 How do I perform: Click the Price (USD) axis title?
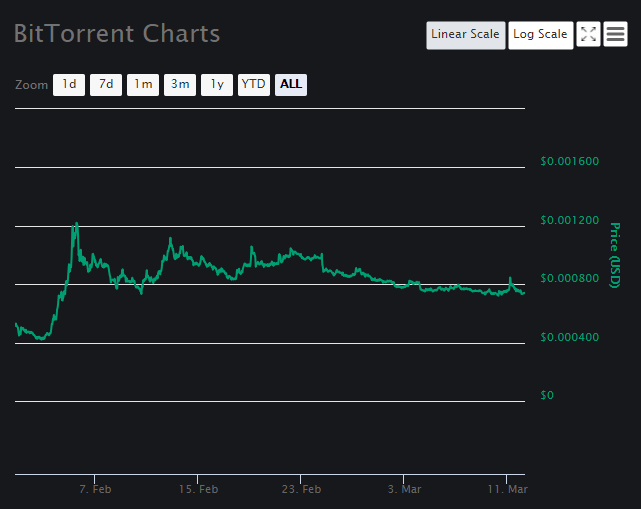pyautogui.click(x=615, y=255)
